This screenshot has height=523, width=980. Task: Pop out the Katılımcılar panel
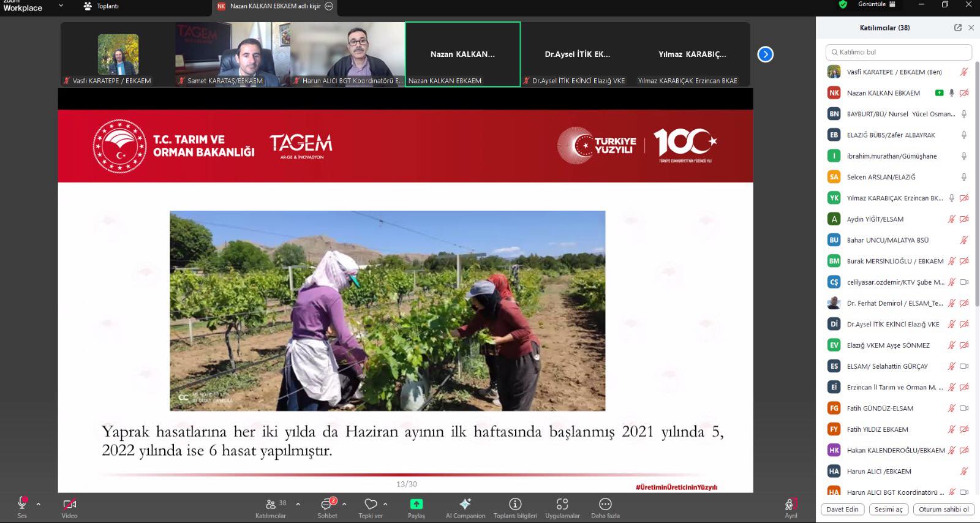point(957,28)
